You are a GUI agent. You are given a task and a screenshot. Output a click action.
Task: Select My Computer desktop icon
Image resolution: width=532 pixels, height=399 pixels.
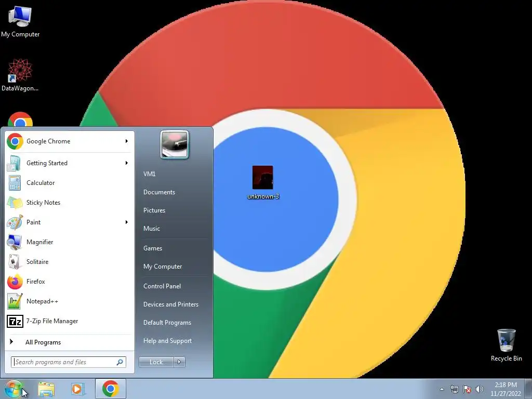[x=20, y=21]
